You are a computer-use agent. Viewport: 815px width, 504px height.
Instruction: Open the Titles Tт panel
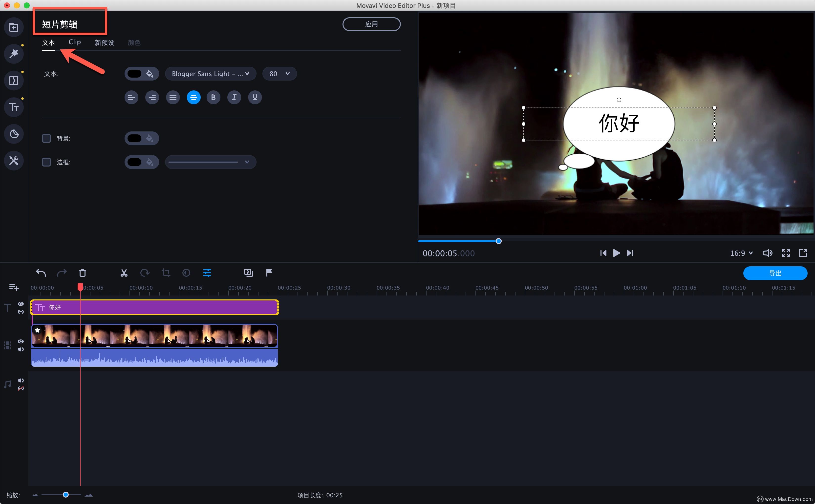[14, 107]
